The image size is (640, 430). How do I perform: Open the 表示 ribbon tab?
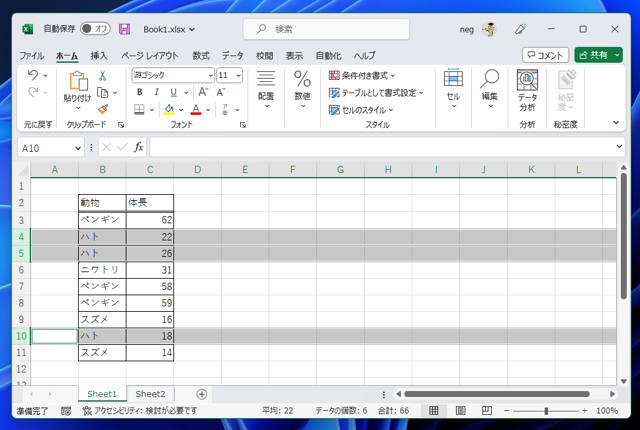click(x=294, y=55)
